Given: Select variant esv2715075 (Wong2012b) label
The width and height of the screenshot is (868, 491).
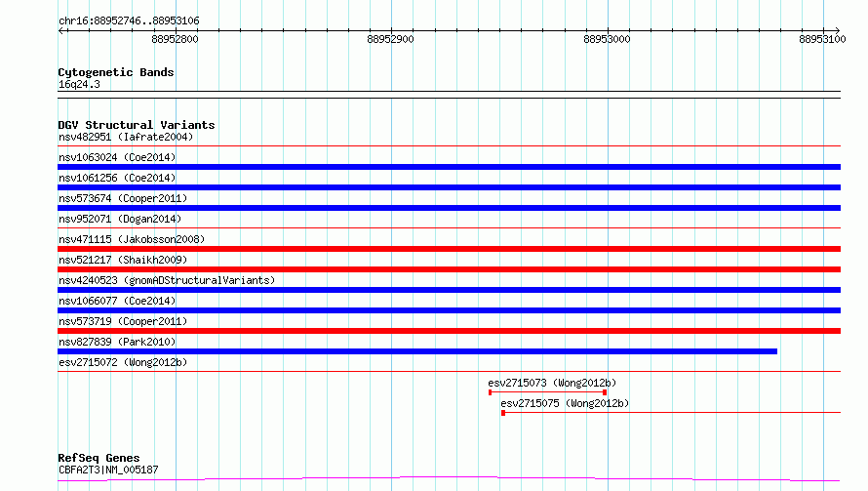Looking at the screenshot, I should pyautogui.click(x=565, y=403).
